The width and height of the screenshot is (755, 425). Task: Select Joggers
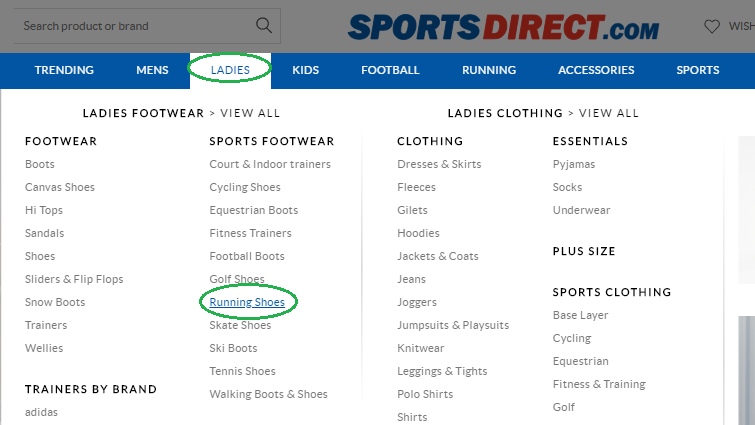click(x=417, y=302)
